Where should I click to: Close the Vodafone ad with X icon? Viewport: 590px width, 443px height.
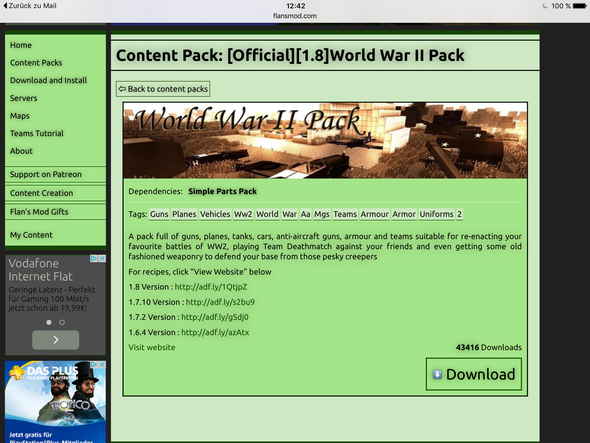click(x=102, y=259)
